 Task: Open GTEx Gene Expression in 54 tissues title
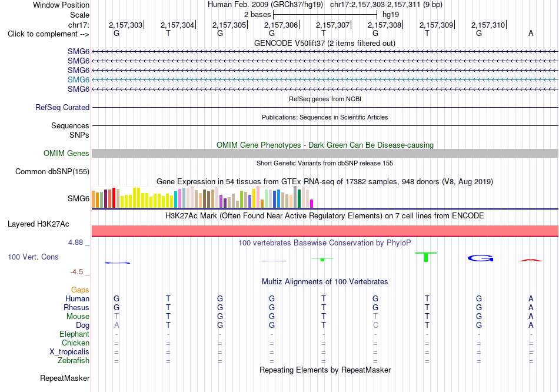tap(324, 181)
